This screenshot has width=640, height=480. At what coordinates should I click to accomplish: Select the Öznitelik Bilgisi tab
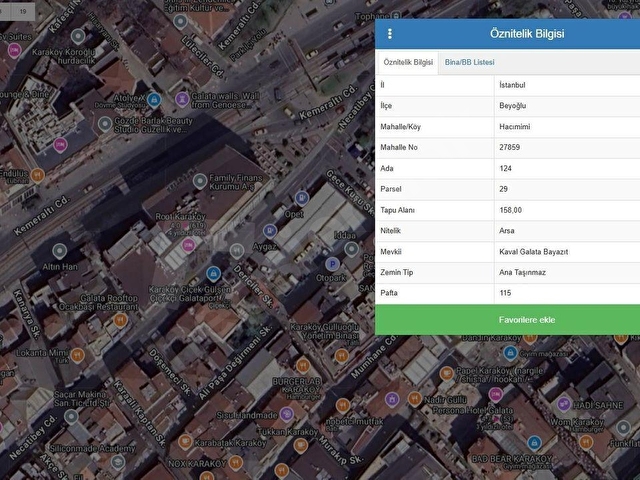tap(408, 62)
